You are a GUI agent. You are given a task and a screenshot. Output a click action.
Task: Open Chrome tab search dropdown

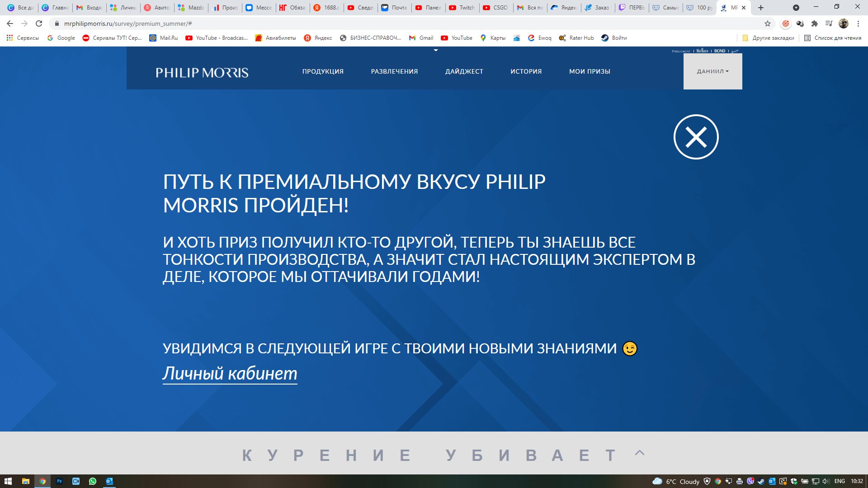click(x=796, y=8)
